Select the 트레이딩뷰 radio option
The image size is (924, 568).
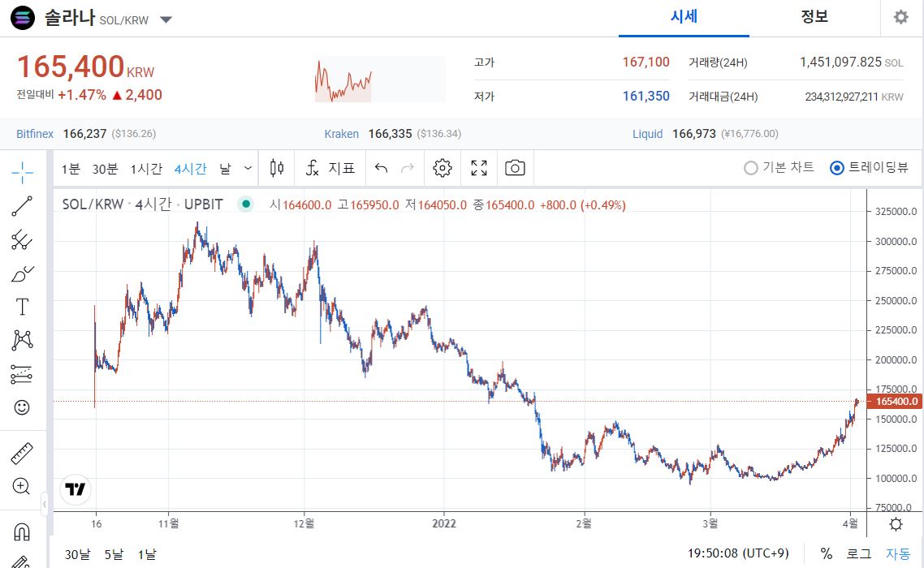pyautogui.click(x=870, y=168)
